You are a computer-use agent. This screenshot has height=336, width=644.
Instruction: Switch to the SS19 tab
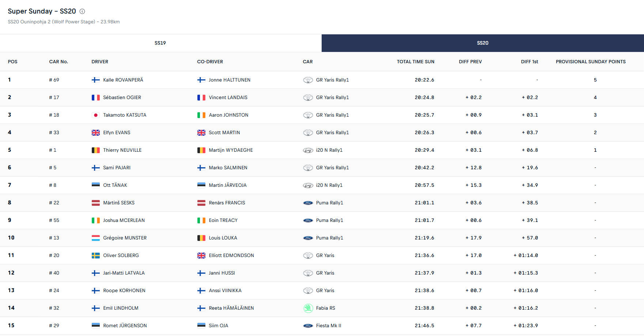click(x=160, y=43)
